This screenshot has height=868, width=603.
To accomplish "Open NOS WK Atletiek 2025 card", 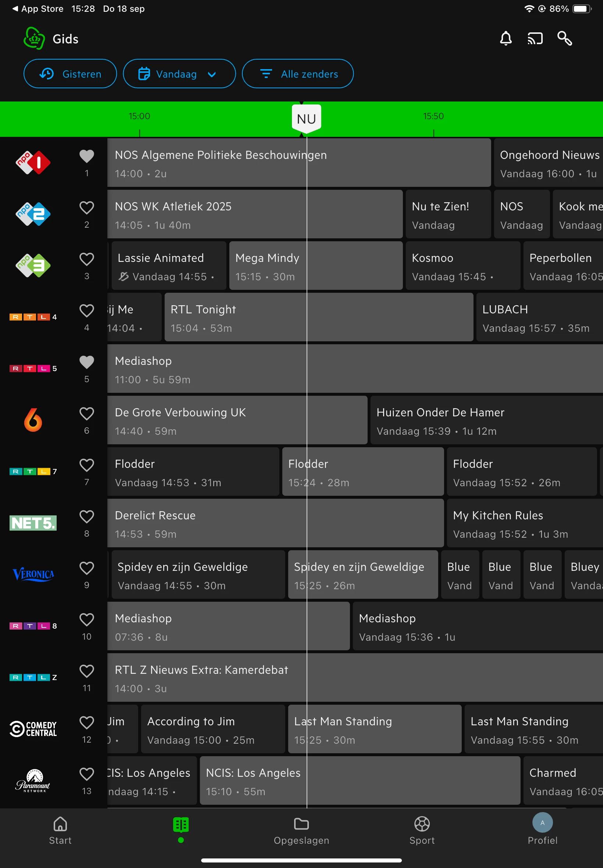I will 255,214.
